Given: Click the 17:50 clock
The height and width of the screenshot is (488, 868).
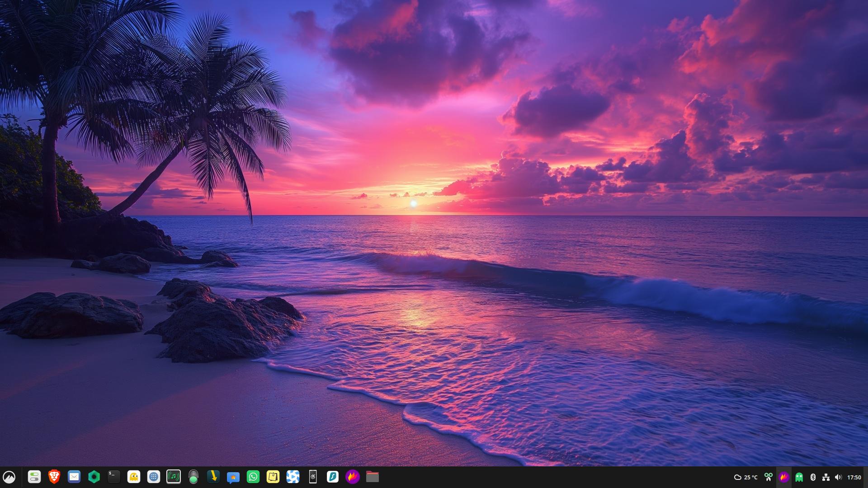Looking at the screenshot, I should (854, 477).
